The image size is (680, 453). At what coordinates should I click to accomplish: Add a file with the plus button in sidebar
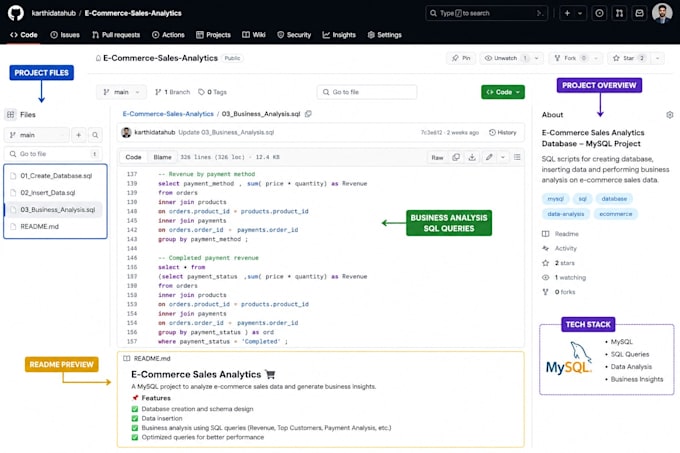(x=78, y=135)
